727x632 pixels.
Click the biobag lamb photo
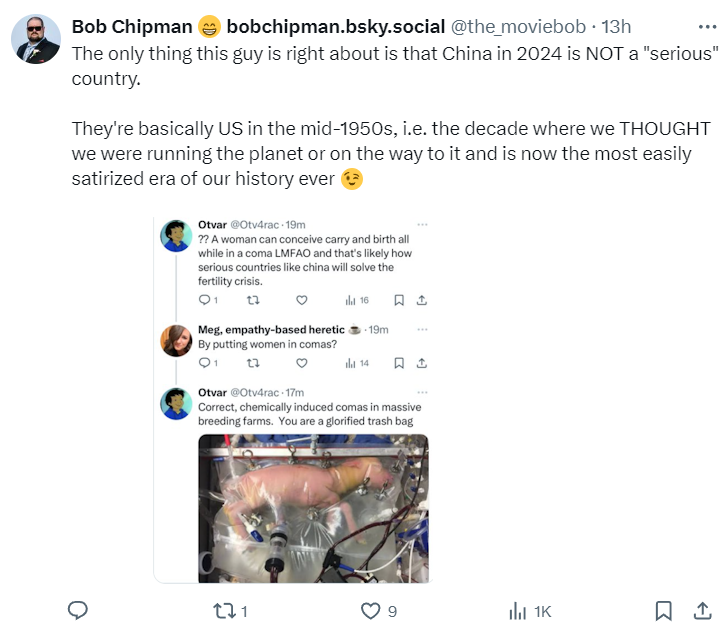pyautogui.click(x=313, y=508)
